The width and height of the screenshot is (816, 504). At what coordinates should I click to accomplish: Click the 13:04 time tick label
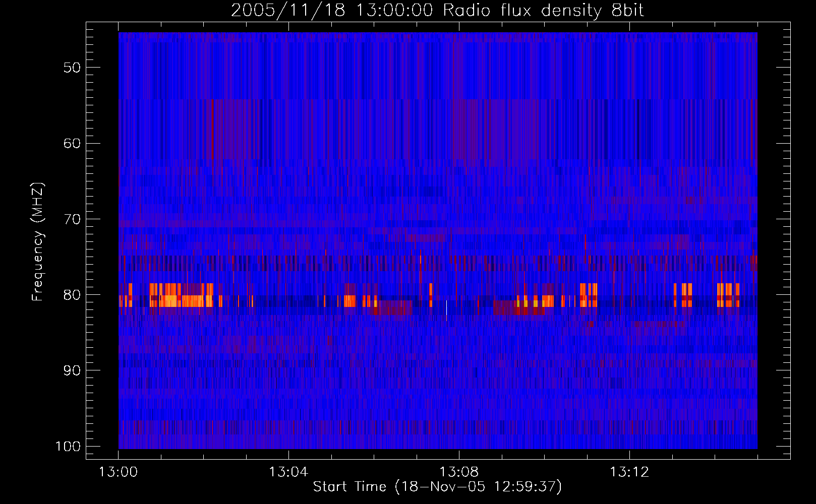[288, 472]
